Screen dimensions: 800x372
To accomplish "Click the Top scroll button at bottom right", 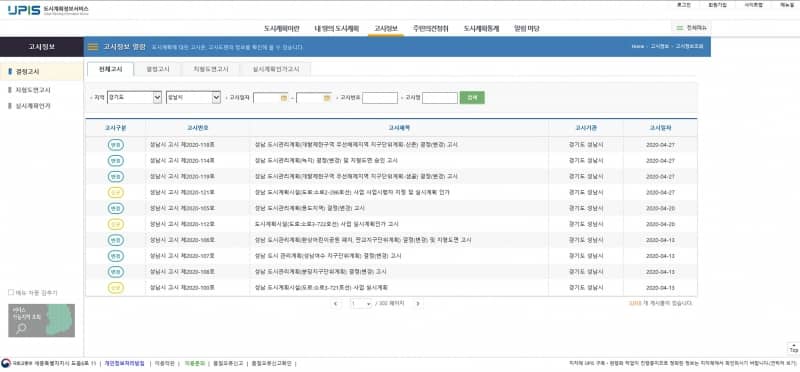I will [x=793, y=349].
